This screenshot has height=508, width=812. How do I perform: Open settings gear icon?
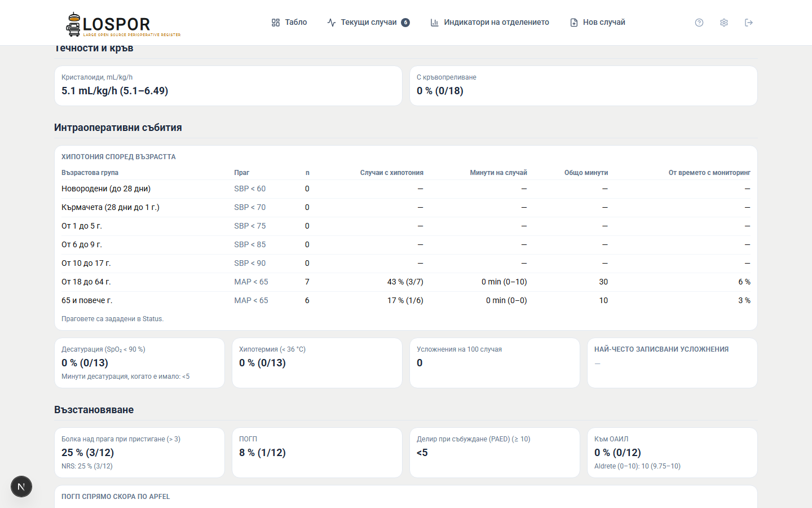coord(724,23)
